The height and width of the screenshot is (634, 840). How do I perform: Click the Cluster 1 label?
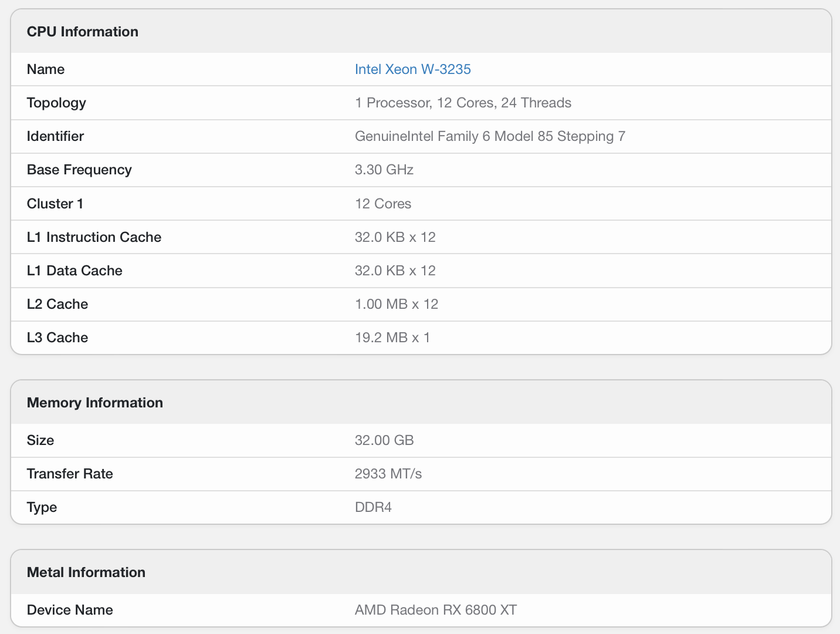[x=55, y=204]
